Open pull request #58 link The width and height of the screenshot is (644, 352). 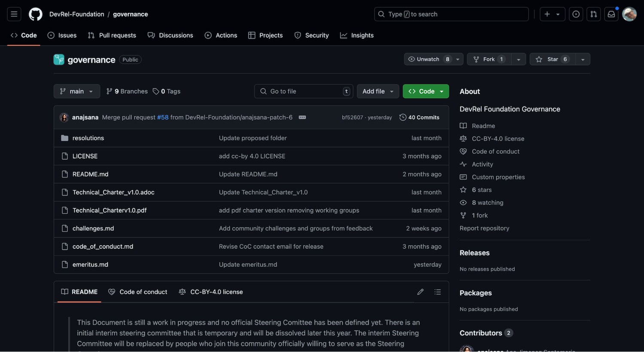pos(163,117)
